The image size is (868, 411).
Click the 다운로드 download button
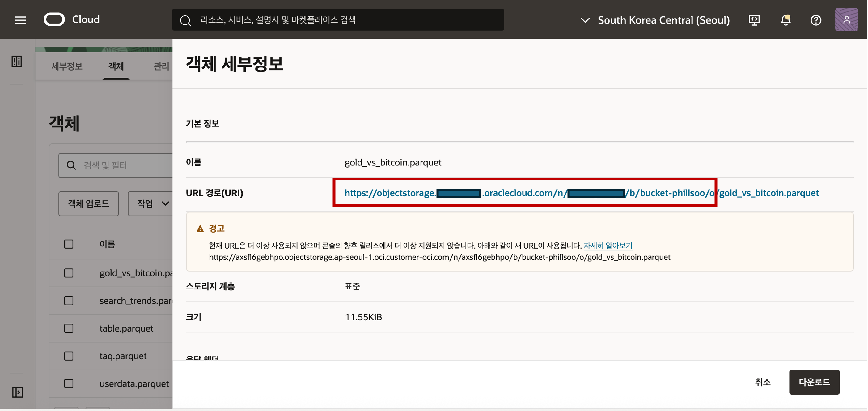click(x=814, y=382)
